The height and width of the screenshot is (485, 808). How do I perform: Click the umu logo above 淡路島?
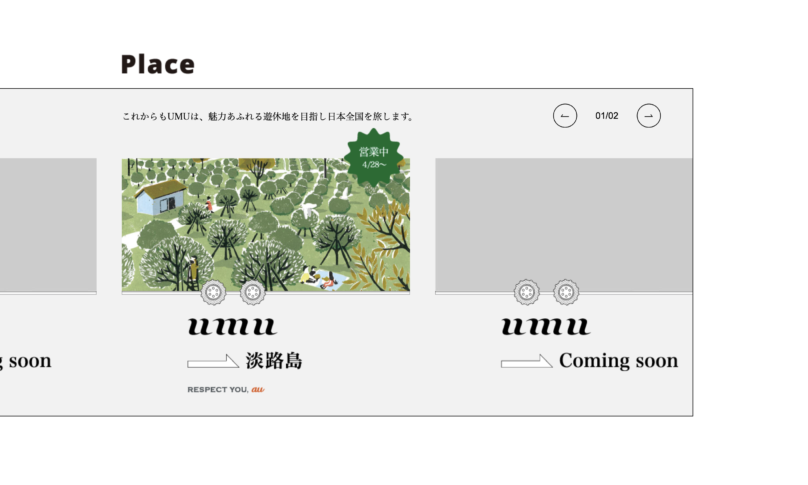click(232, 326)
